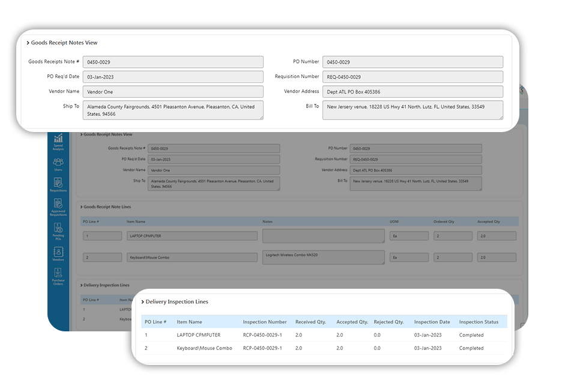
Task: Click the Inspection Number column header
Action: click(x=264, y=322)
